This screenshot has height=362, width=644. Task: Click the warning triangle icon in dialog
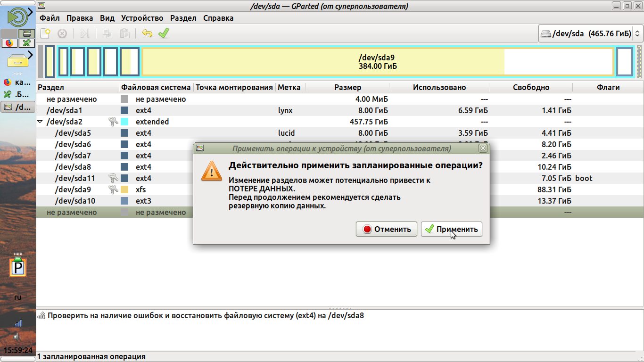212,170
